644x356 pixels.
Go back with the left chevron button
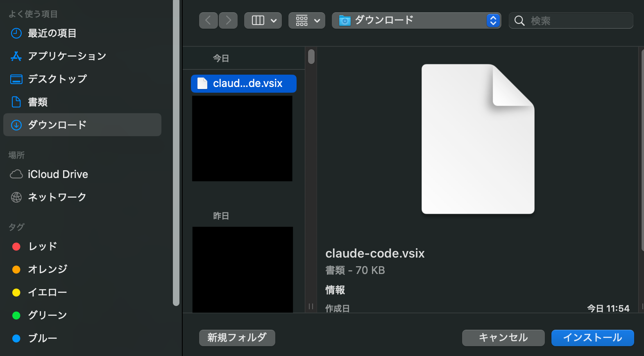tap(208, 20)
